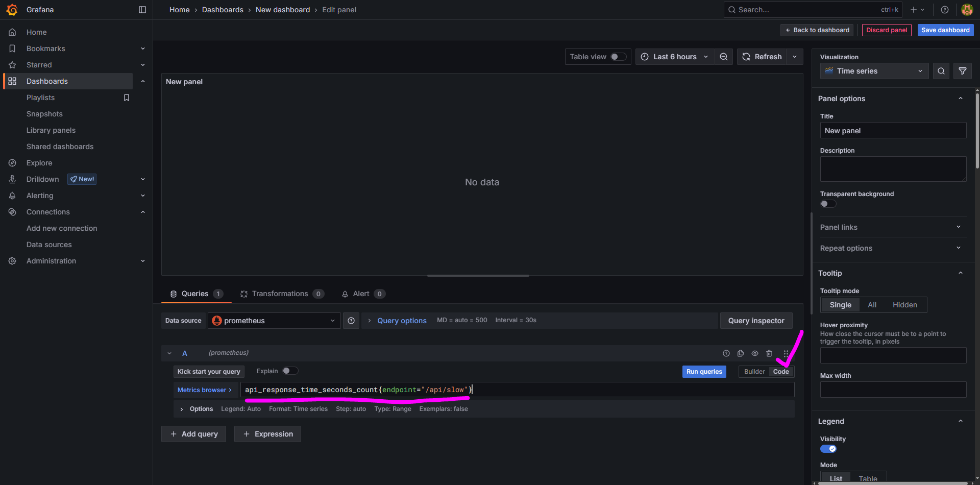Image resolution: width=980 pixels, height=485 pixels.
Task: Click Back to dashboard button
Action: (x=817, y=30)
